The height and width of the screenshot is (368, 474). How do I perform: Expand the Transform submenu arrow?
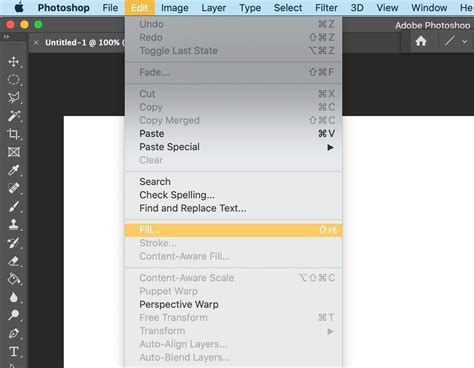[330, 331]
